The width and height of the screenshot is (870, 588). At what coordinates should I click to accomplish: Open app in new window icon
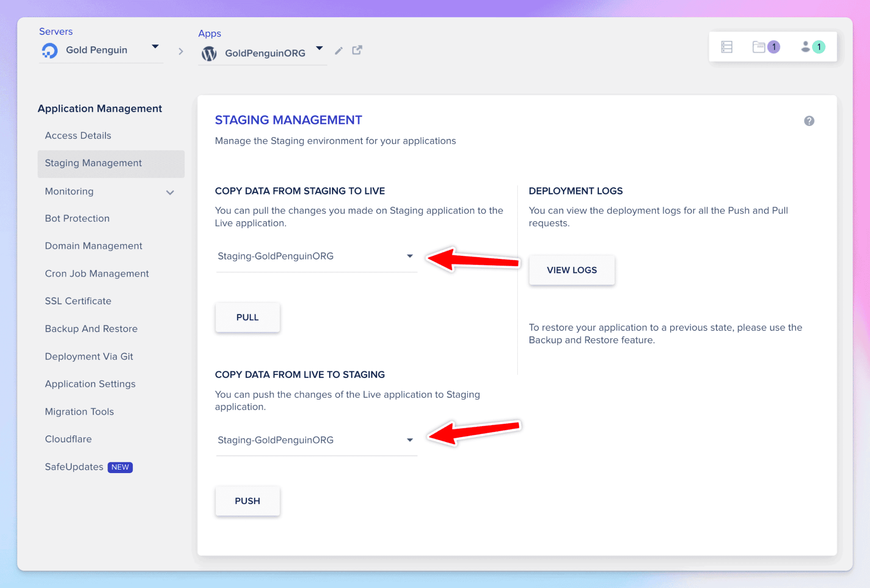357,50
